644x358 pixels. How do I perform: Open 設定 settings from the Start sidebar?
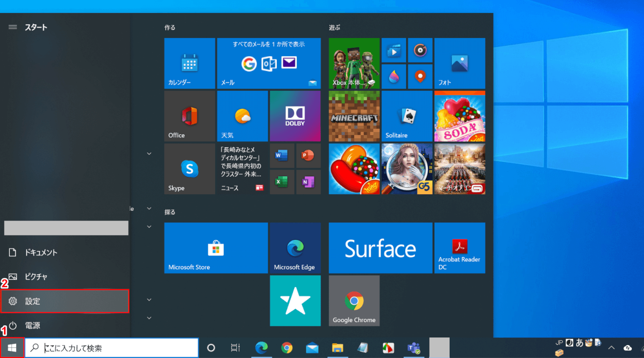click(x=65, y=301)
